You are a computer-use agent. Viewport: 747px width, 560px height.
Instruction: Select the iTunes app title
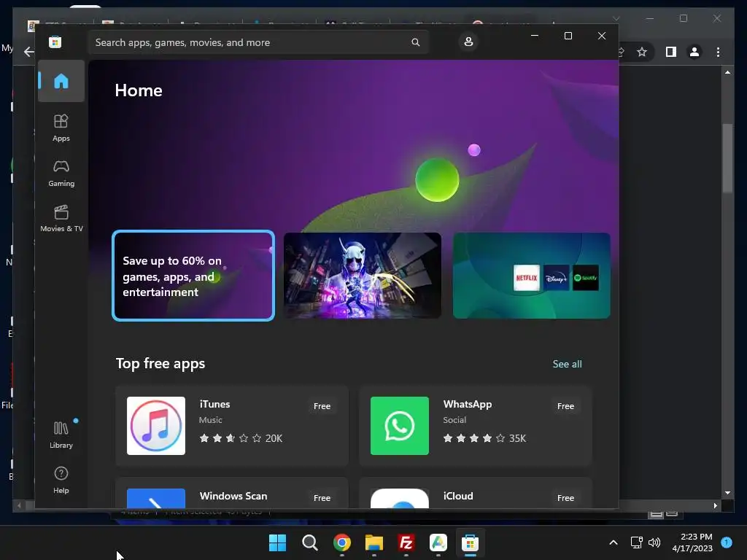coord(215,404)
